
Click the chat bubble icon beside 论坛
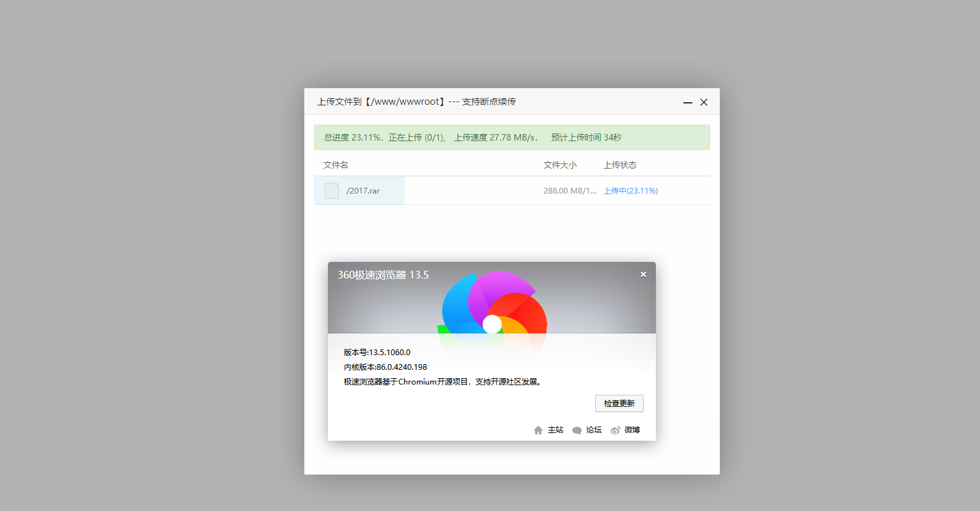pos(577,431)
